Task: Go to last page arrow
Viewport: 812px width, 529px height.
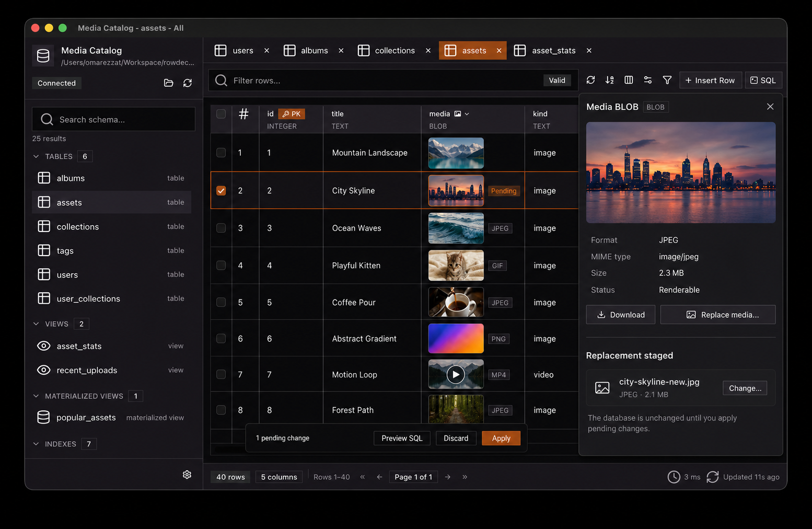Action: coord(465,477)
